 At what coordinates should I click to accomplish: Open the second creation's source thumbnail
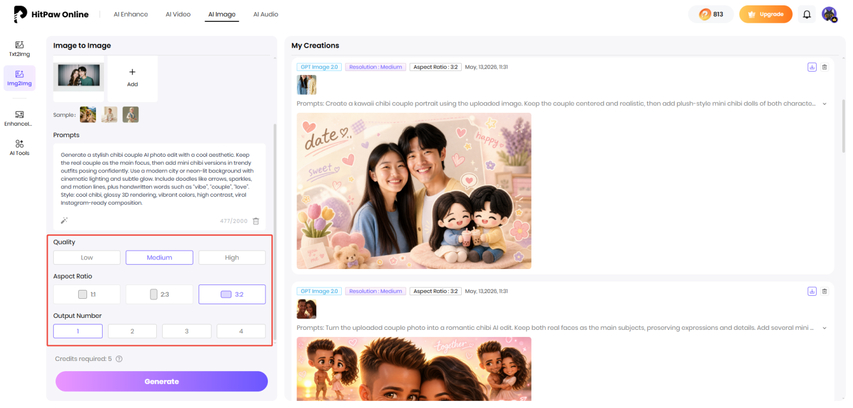coord(306,309)
